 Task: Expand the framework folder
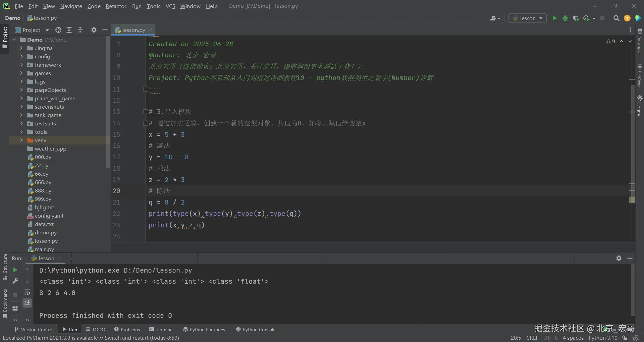(21, 65)
